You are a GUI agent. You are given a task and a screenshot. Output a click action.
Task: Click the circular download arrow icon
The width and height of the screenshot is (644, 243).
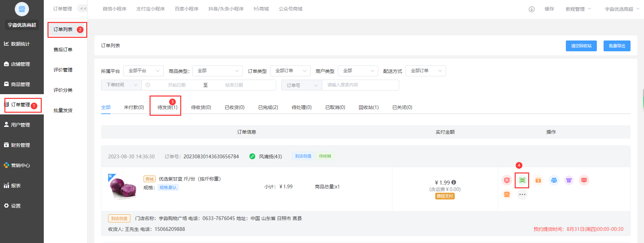tap(532, 9)
